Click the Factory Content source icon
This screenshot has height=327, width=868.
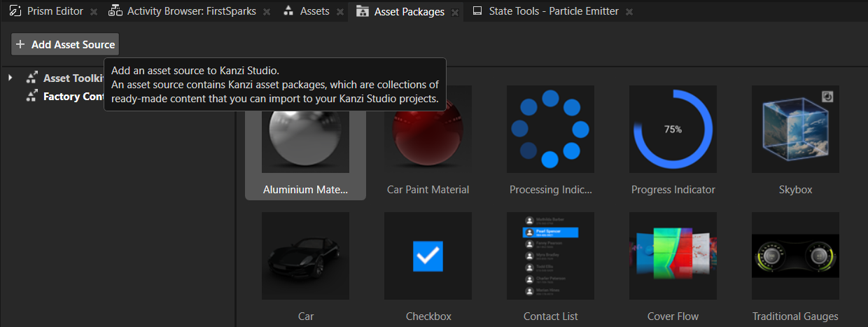point(31,96)
